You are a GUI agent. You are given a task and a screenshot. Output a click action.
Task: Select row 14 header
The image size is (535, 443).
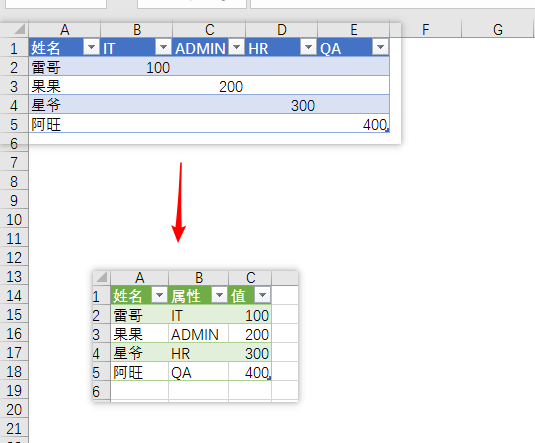click(x=14, y=296)
